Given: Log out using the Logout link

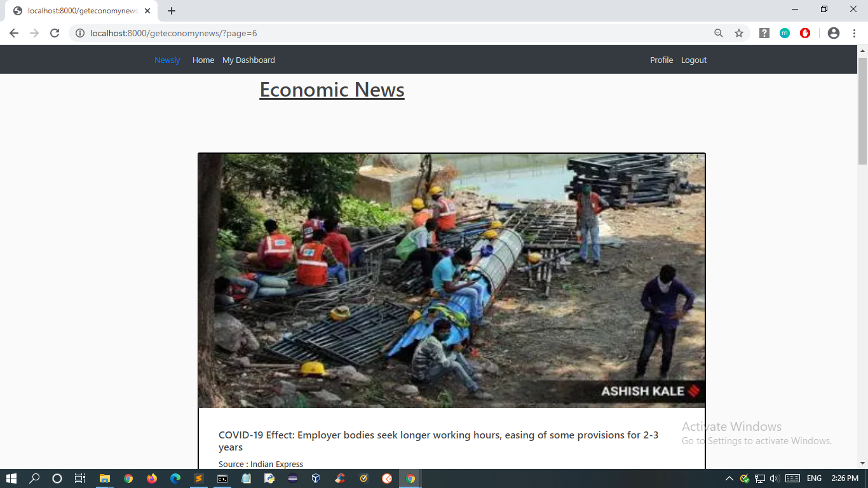Looking at the screenshot, I should 694,60.
